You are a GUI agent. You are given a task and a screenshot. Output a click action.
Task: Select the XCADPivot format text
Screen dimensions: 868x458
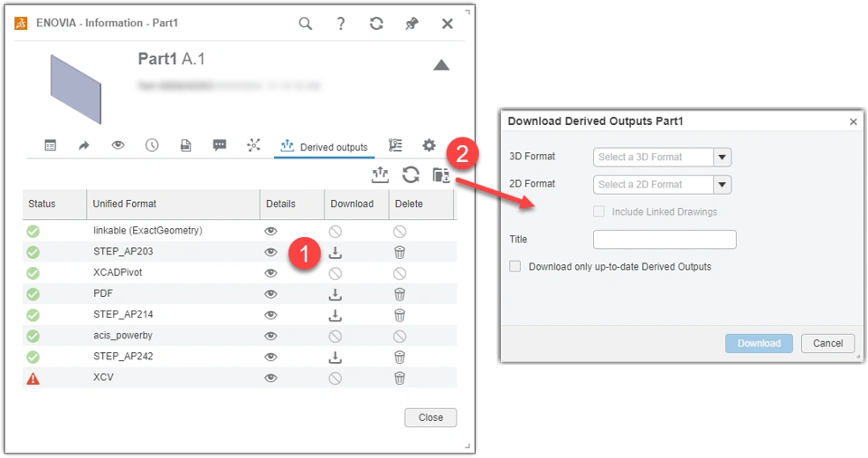[118, 272]
